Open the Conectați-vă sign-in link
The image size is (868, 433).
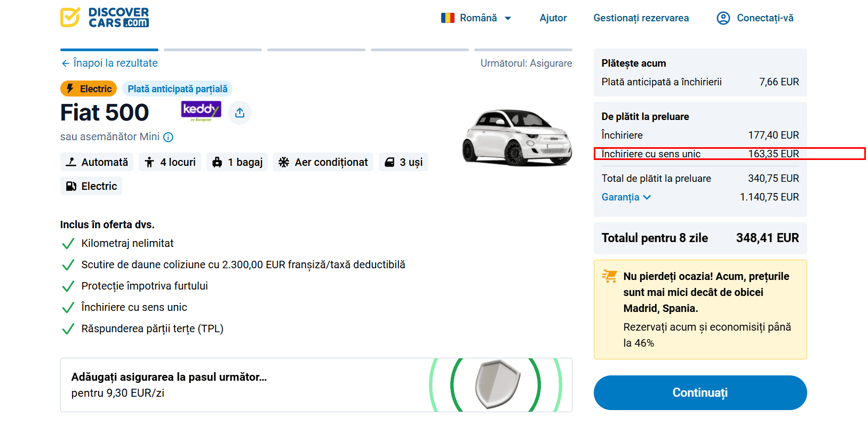[x=765, y=18]
